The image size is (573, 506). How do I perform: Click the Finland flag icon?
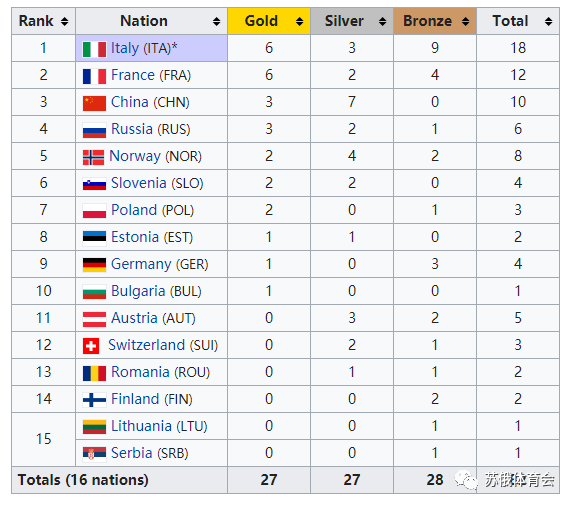[x=94, y=400]
